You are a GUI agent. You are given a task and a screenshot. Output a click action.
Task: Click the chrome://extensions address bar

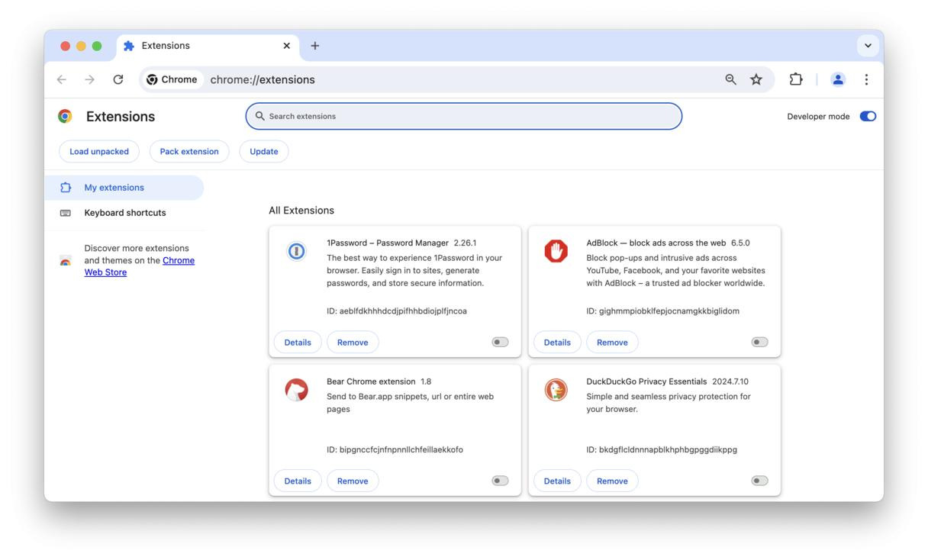(x=458, y=79)
